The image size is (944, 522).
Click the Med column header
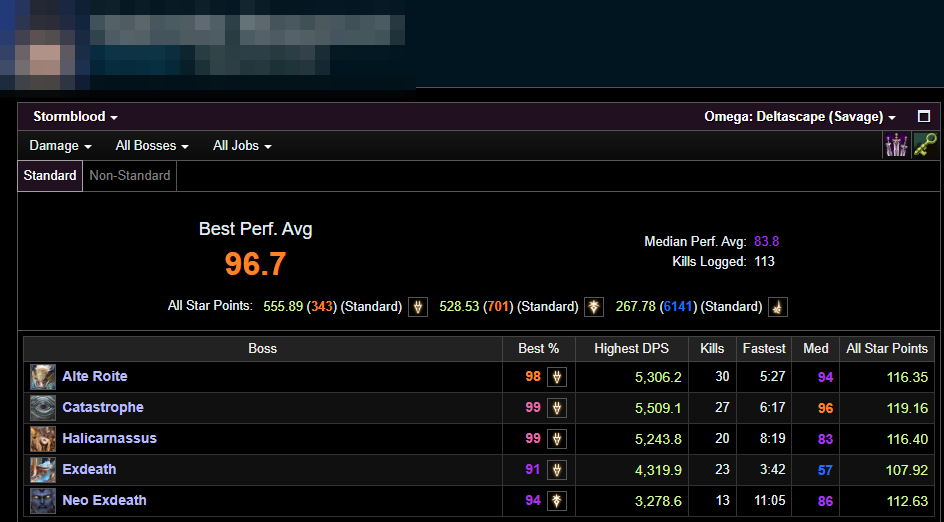[x=816, y=349]
